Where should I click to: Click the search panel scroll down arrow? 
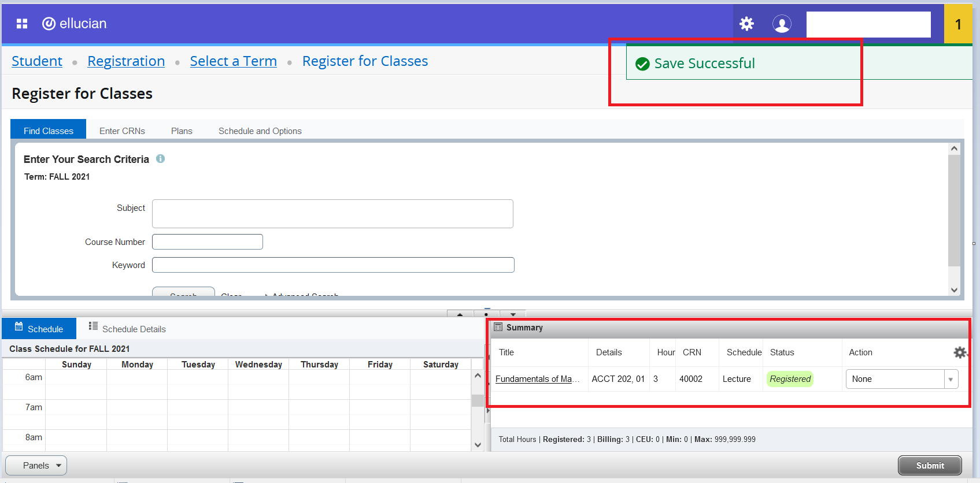coord(954,290)
